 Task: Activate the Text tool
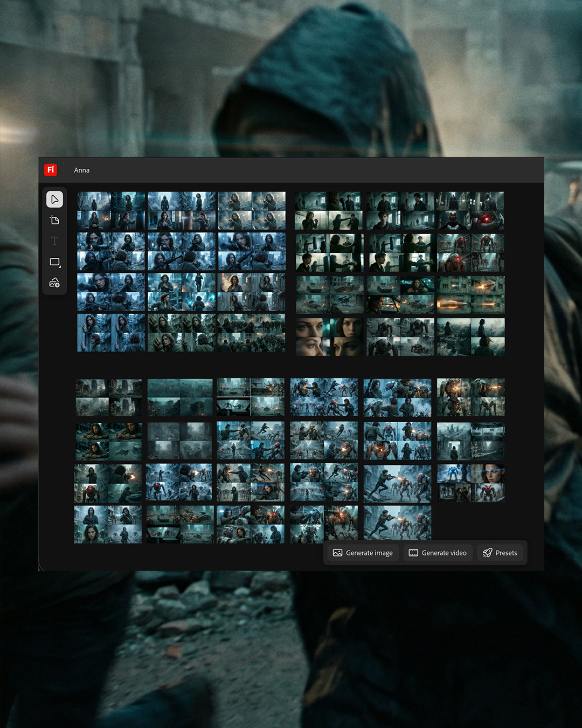(x=54, y=241)
